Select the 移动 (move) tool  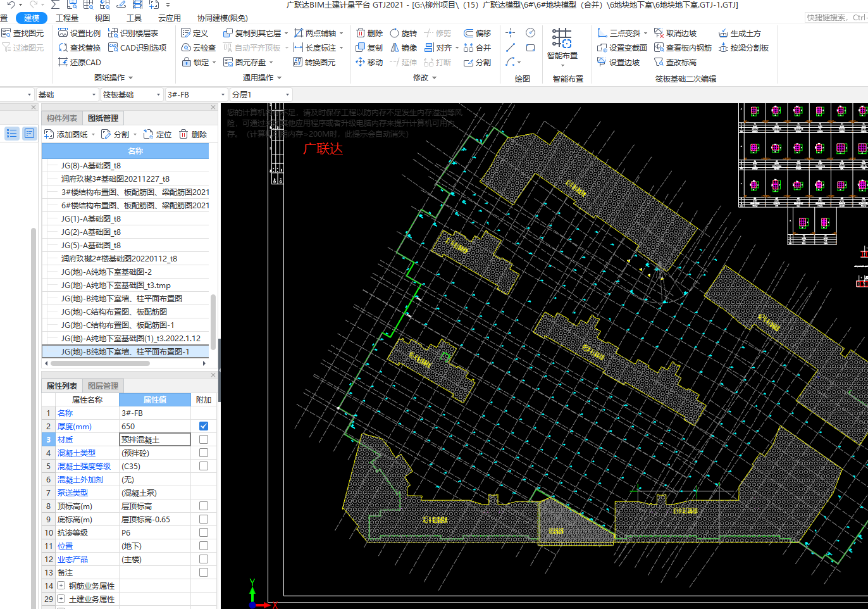tap(369, 62)
